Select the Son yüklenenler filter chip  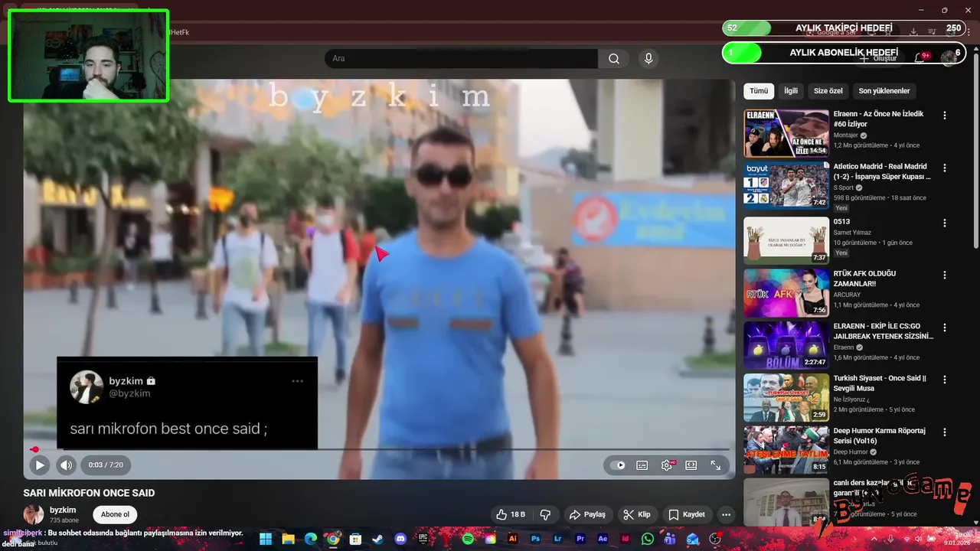click(884, 91)
